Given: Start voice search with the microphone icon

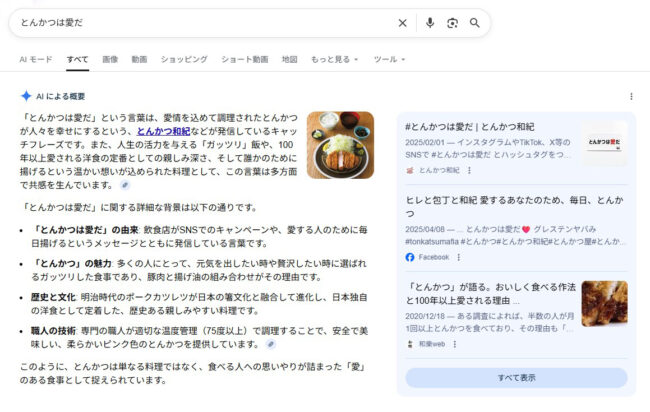Looking at the screenshot, I should 430,23.
